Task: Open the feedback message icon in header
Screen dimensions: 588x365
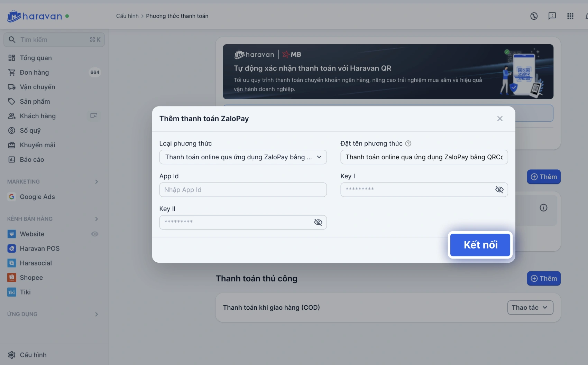Action: (x=552, y=16)
